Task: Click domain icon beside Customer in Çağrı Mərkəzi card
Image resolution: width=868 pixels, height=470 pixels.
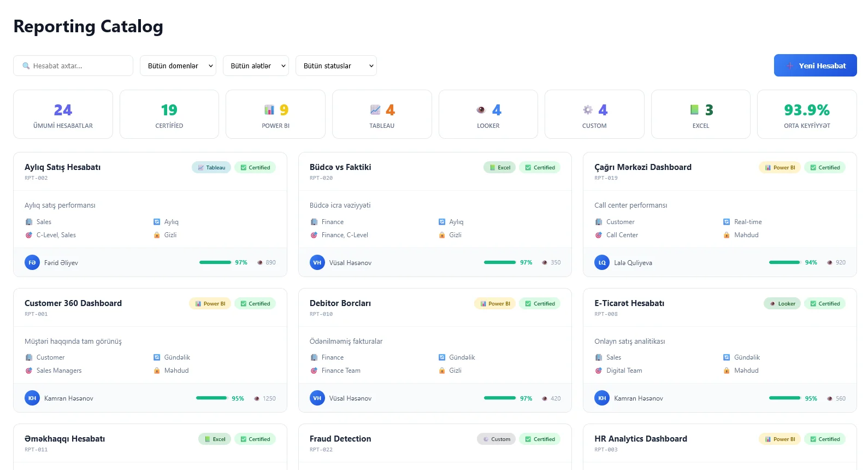Action: click(x=598, y=222)
